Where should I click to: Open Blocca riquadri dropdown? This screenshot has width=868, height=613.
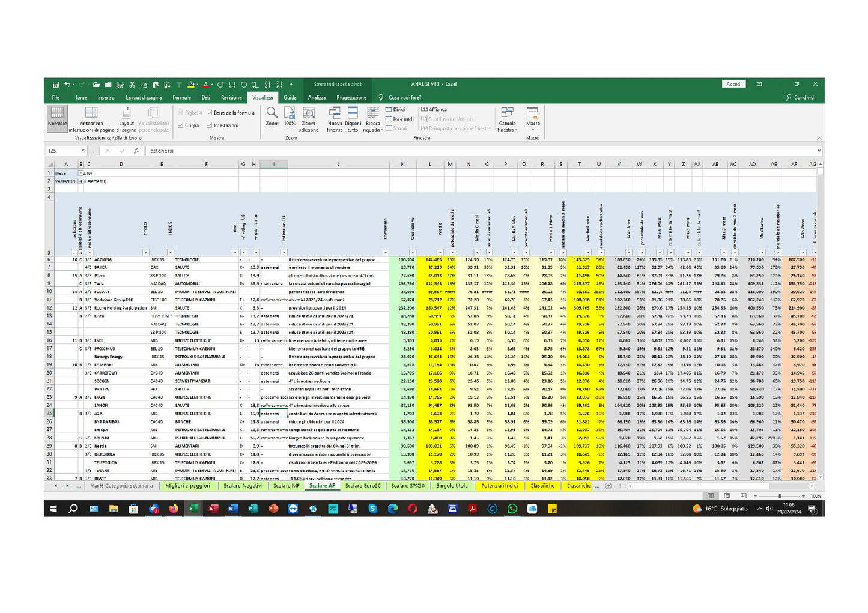click(x=372, y=119)
